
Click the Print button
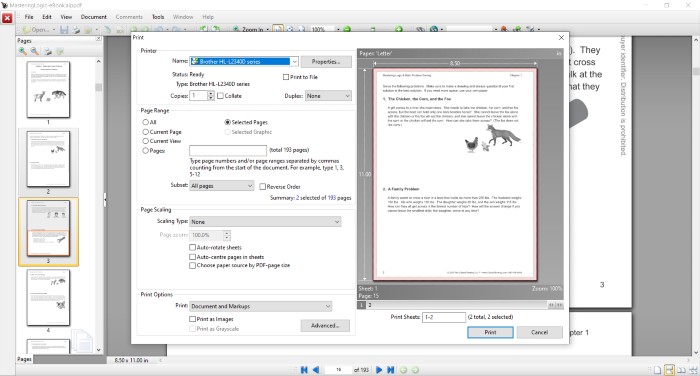point(490,332)
